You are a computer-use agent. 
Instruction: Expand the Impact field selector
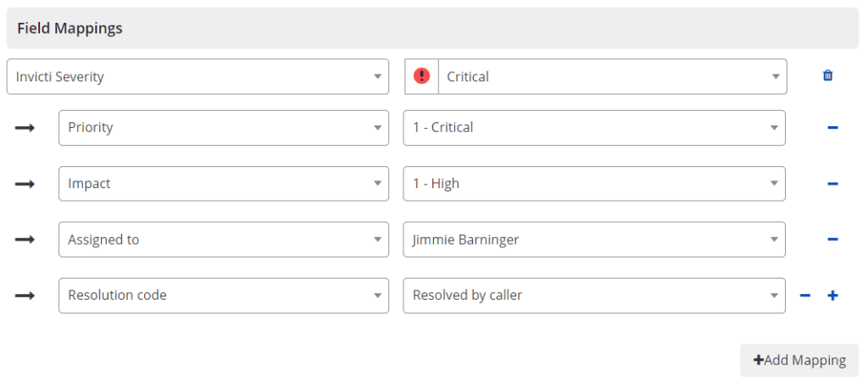coord(224,184)
